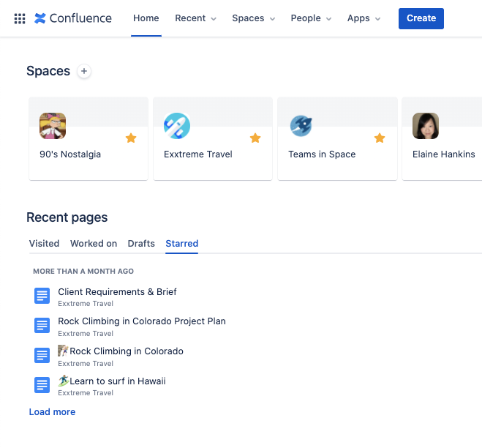Click page icon beside Learn to surf in Hawaii
Viewport: 482px width, 448px height.
click(42, 385)
